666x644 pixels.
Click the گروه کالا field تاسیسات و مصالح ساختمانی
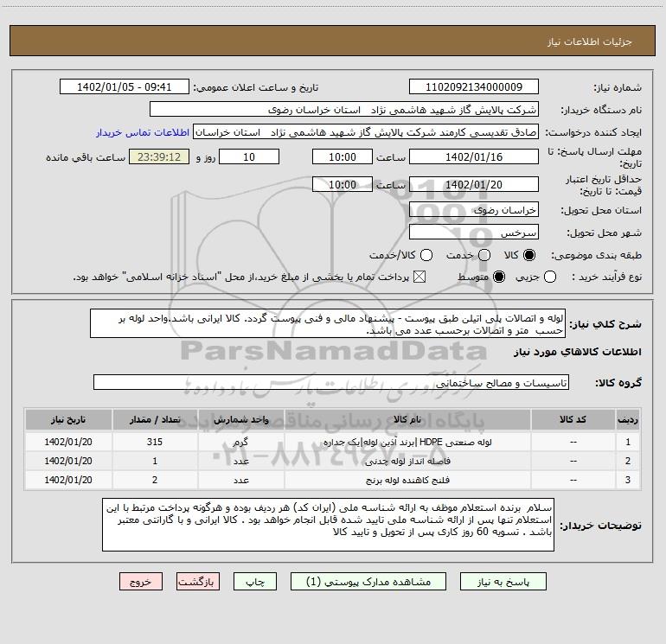(331, 382)
